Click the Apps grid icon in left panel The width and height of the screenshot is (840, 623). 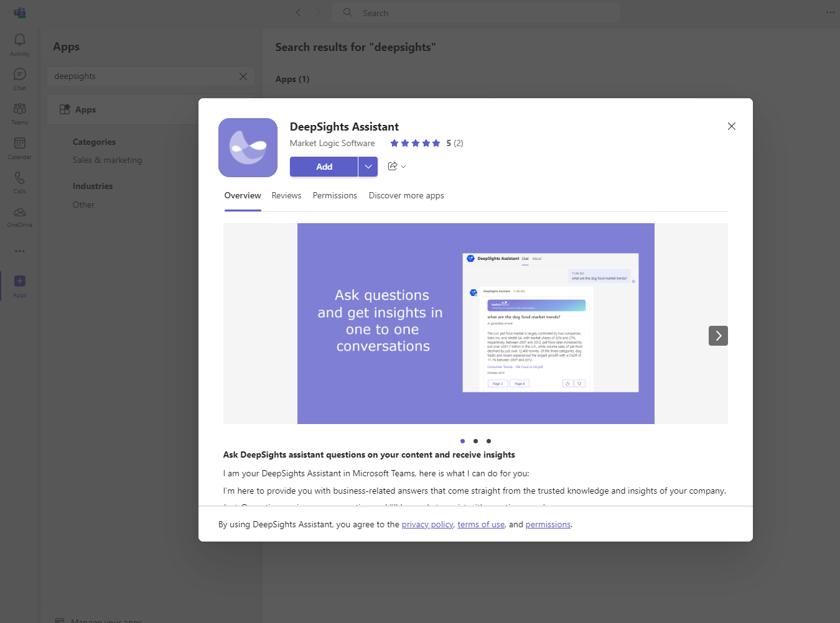tap(65, 109)
